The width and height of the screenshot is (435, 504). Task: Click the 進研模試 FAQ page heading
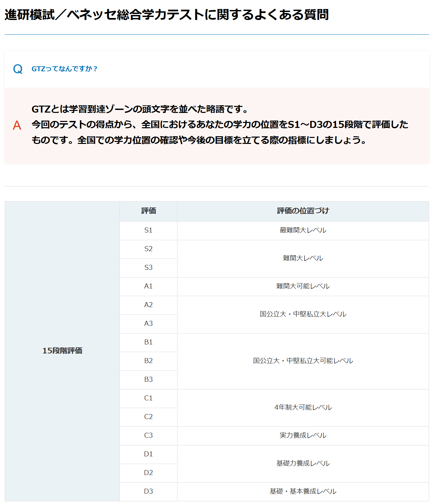[166, 15]
